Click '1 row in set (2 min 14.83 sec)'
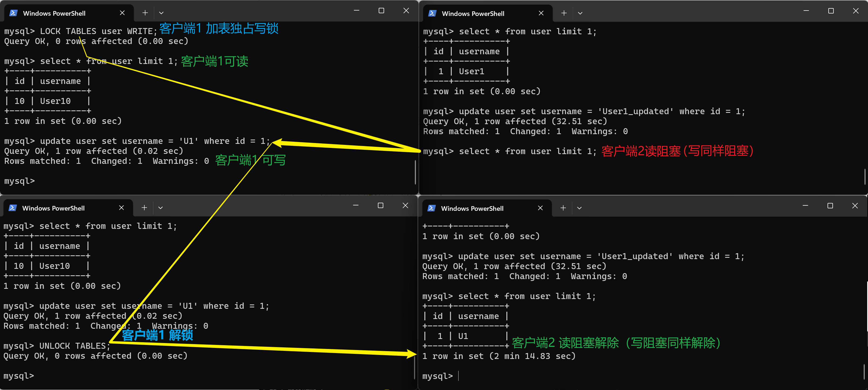Screen dimensions: 868x390 pos(499,356)
